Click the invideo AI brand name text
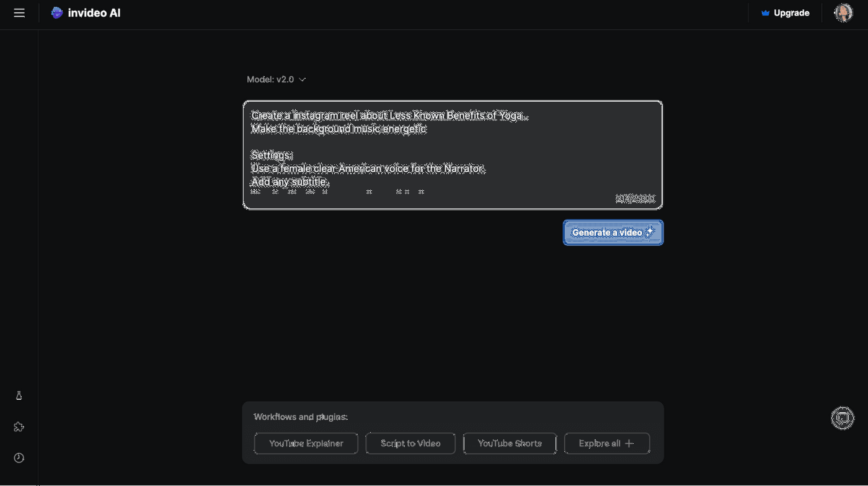868x486 pixels. pos(94,13)
